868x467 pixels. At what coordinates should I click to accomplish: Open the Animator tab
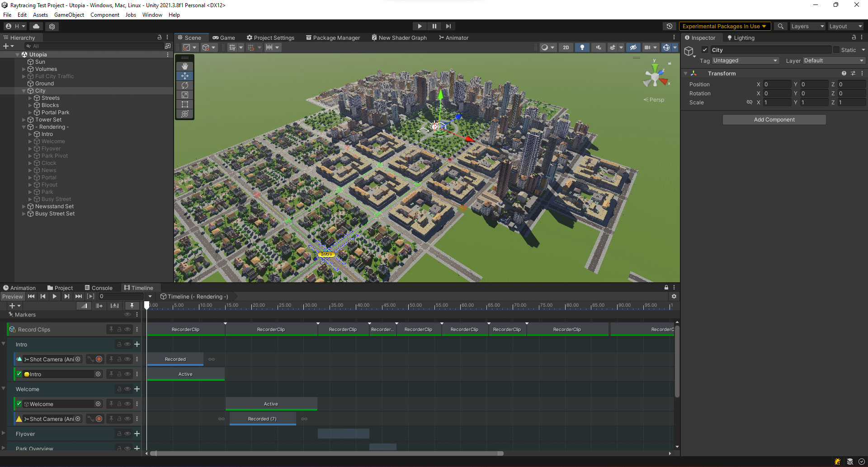[453, 38]
